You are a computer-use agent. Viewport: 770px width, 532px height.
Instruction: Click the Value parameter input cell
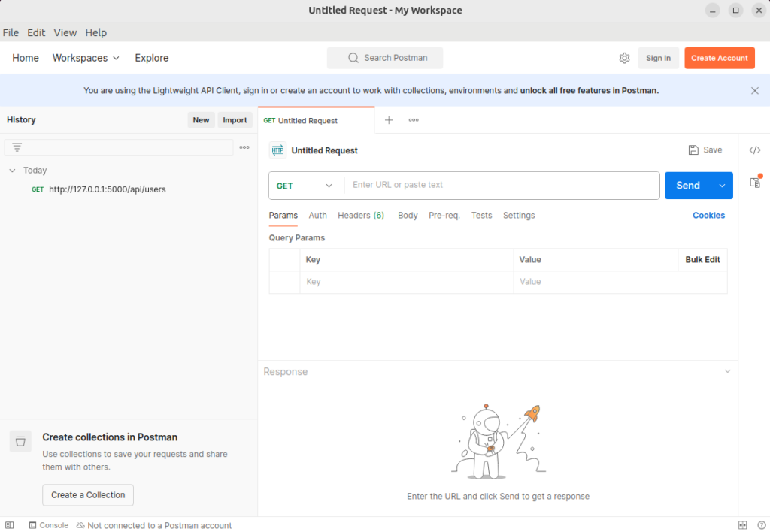click(620, 283)
